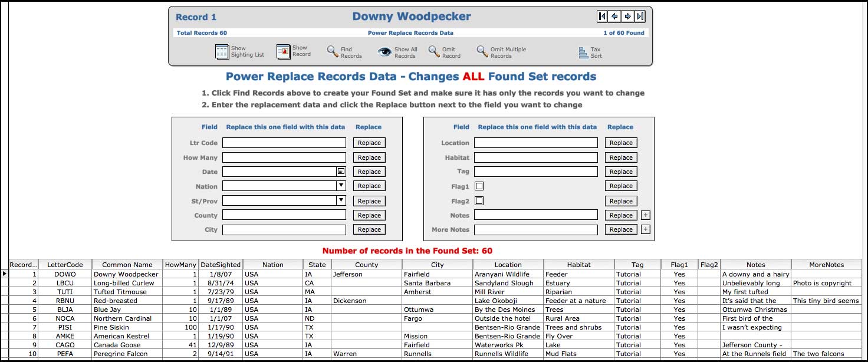
Task: Click the Sandyland Slough location cell
Action: pyautogui.click(x=508, y=283)
